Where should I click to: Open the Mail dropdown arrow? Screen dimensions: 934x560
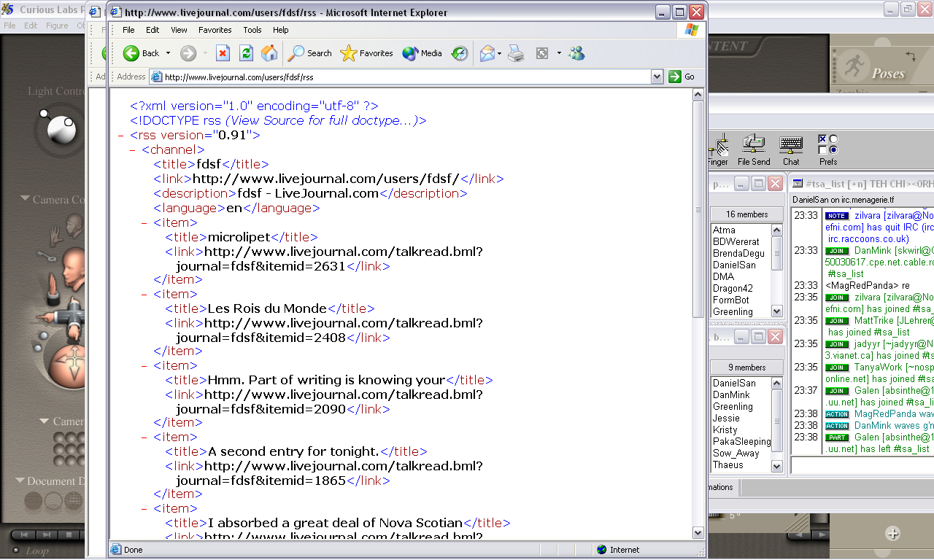500,53
